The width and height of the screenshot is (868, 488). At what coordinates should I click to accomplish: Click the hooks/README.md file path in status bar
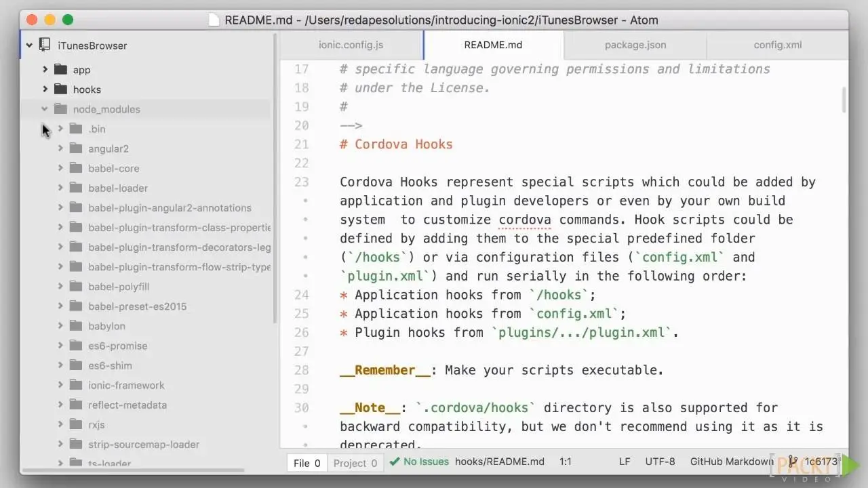(499, 462)
